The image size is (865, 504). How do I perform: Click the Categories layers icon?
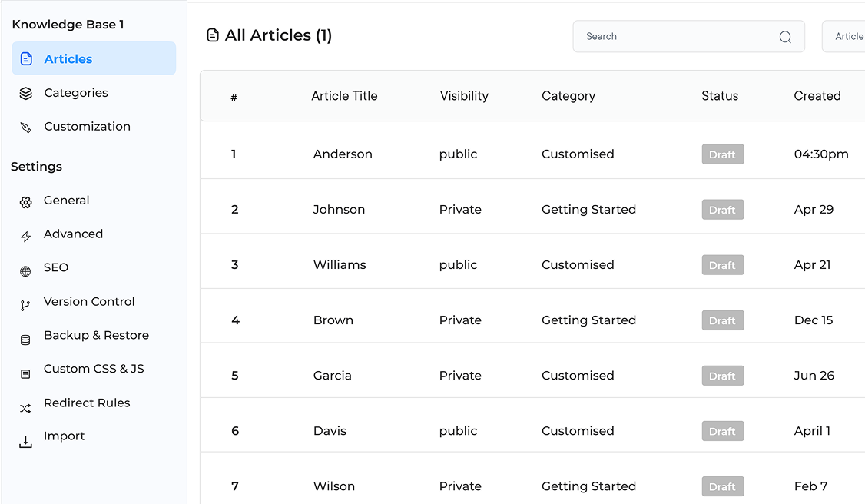point(25,93)
